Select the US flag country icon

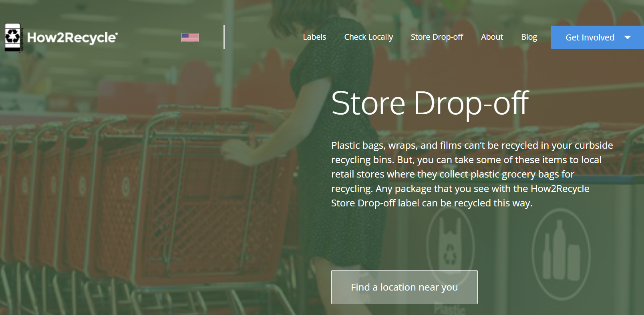(x=190, y=37)
